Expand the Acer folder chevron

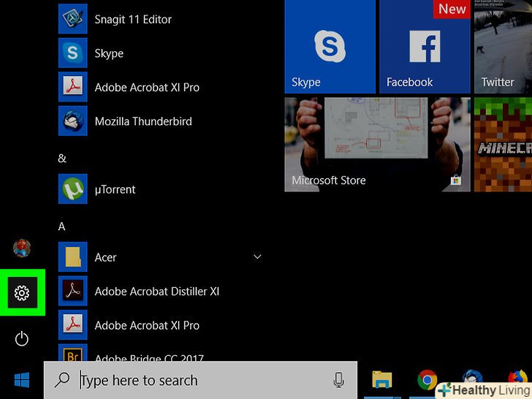256,257
